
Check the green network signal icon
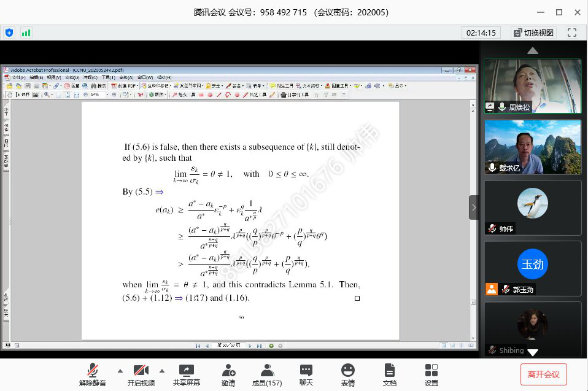pyautogui.click(x=26, y=33)
